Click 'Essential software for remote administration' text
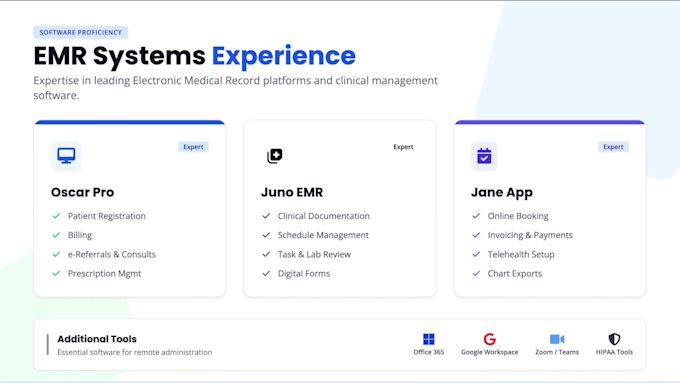Screen dimensions: 680x383 pyautogui.click(x=134, y=352)
